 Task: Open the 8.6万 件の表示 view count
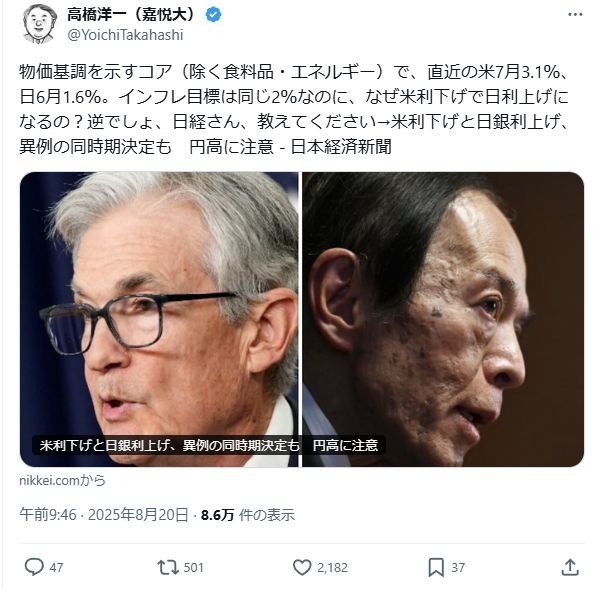[x=248, y=515]
